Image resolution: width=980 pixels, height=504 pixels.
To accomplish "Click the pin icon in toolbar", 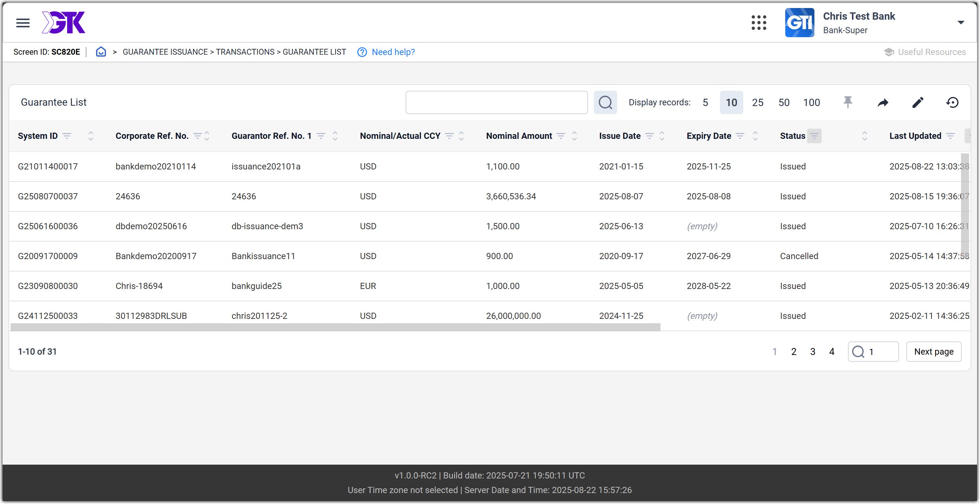I will (848, 102).
